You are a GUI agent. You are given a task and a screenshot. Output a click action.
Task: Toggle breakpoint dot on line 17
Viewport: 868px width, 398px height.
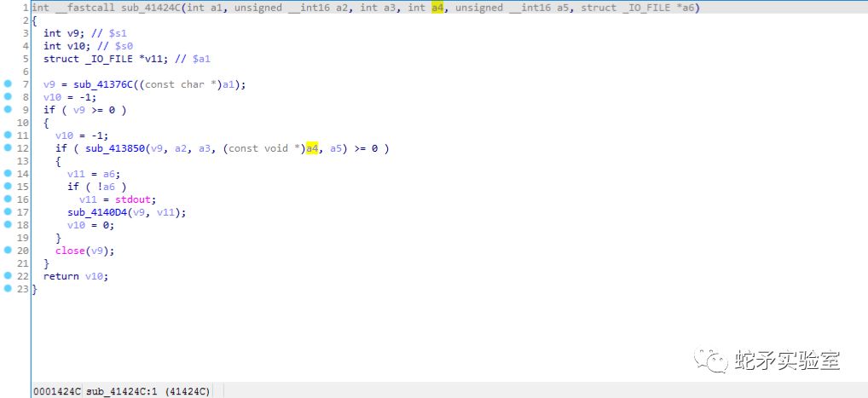point(8,211)
